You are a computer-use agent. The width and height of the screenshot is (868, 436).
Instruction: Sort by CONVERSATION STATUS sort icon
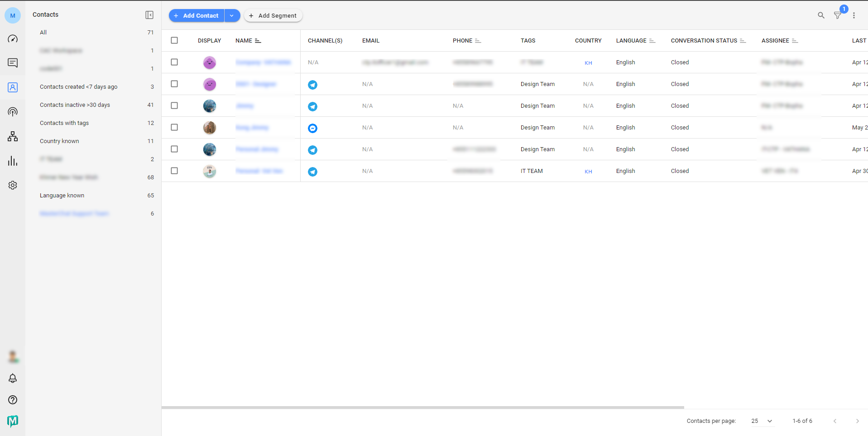[x=743, y=41]
